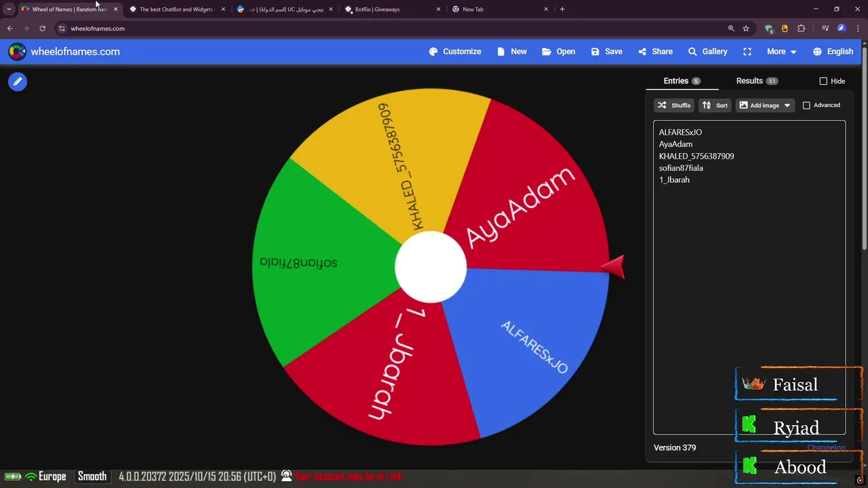Click the red wheel pointer arrow
This screenshot has height=488, width=868.
612,267
